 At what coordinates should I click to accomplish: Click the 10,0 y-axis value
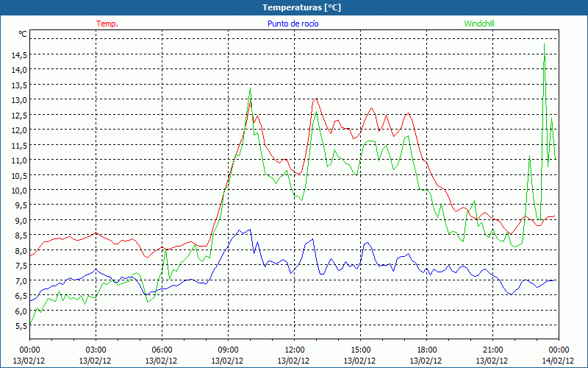click(x=19, y=191)
